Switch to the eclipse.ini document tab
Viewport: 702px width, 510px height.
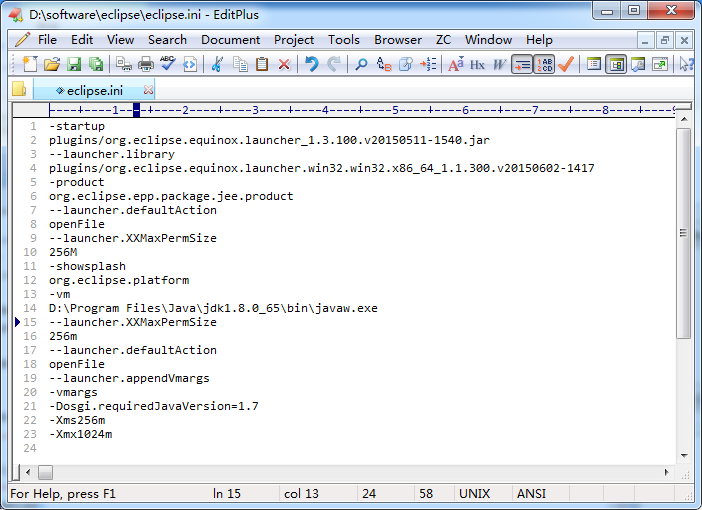tap(94, 90)
